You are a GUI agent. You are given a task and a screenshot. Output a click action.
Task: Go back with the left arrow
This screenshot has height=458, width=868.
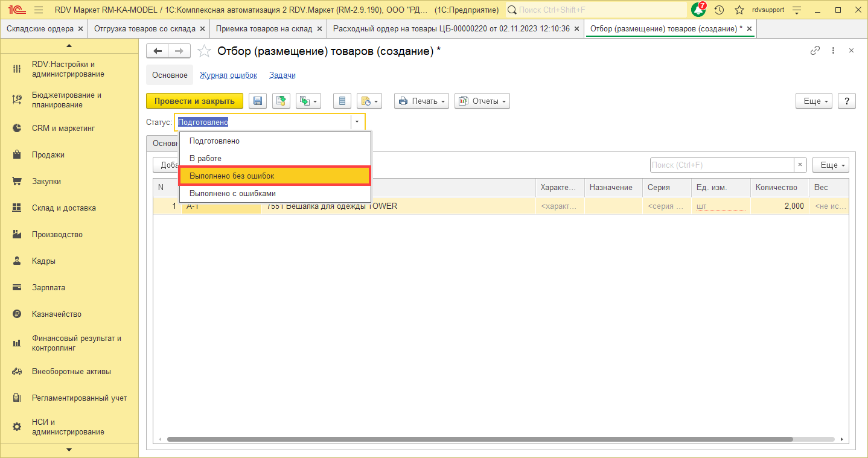158,51
